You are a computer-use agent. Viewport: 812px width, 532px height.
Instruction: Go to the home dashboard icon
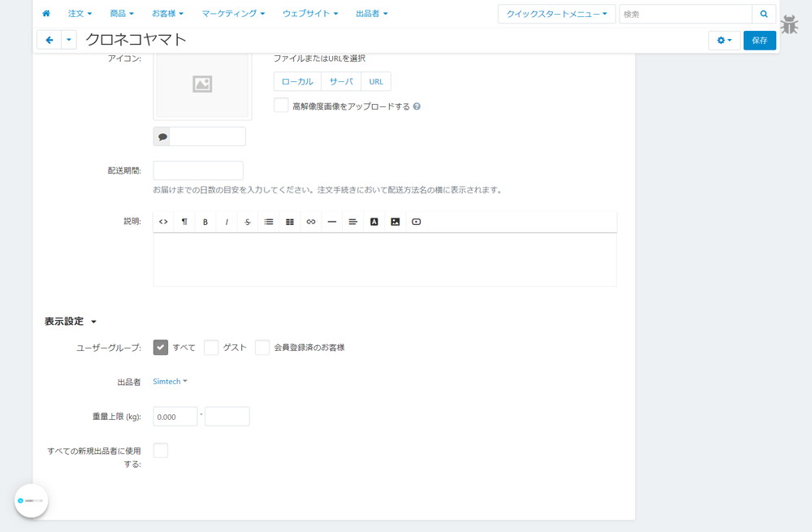[46, 14]
